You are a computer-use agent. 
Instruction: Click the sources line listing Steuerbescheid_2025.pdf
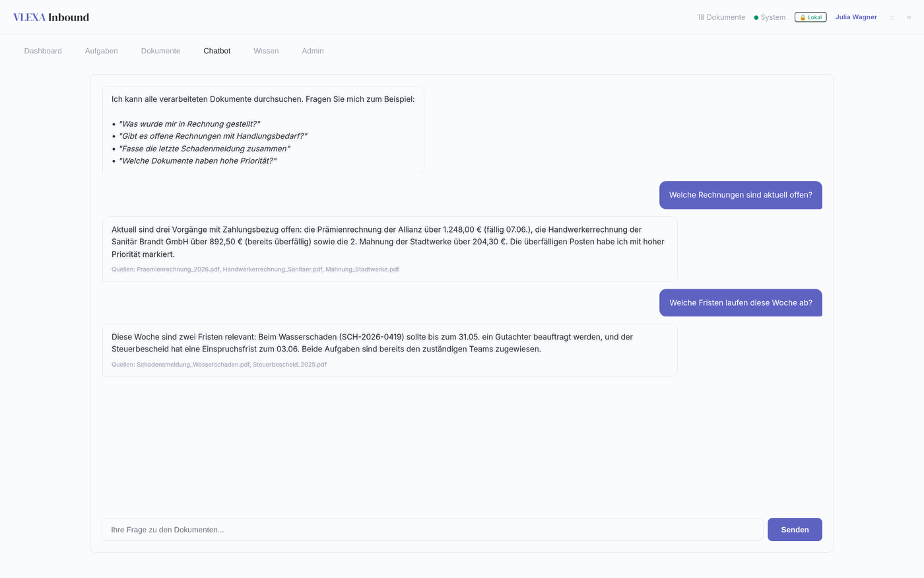click(x=219, y=365)
